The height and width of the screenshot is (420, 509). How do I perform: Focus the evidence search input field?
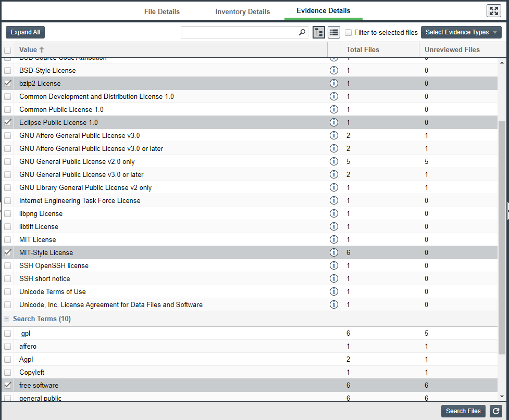pos(240,32)
